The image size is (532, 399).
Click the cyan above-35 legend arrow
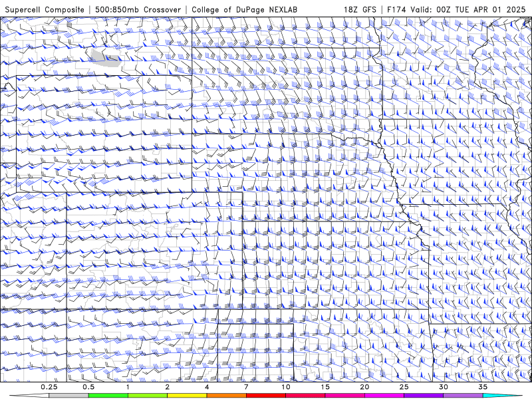[503, 396]
